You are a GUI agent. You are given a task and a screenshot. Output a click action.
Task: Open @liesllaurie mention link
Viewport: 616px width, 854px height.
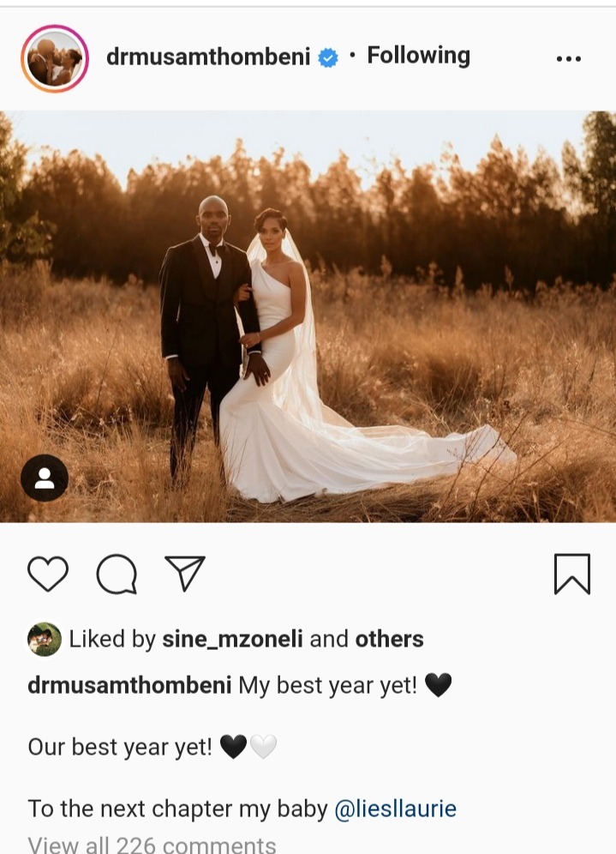395,809
